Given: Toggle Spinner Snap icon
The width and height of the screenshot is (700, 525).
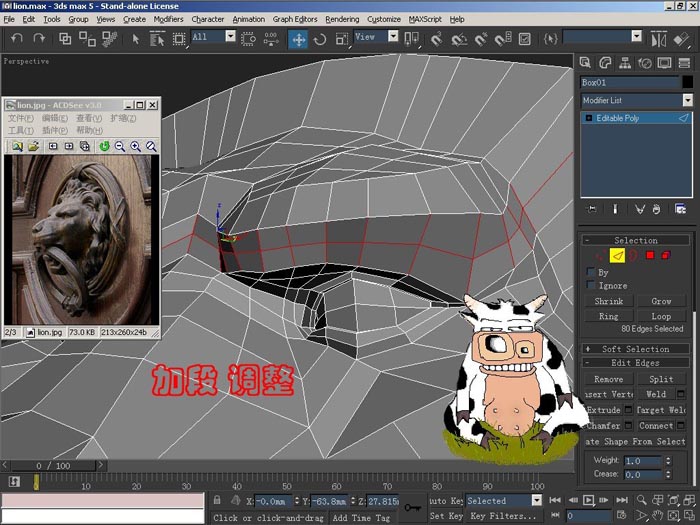Looking at the screenshot, I should coord(503,39).
